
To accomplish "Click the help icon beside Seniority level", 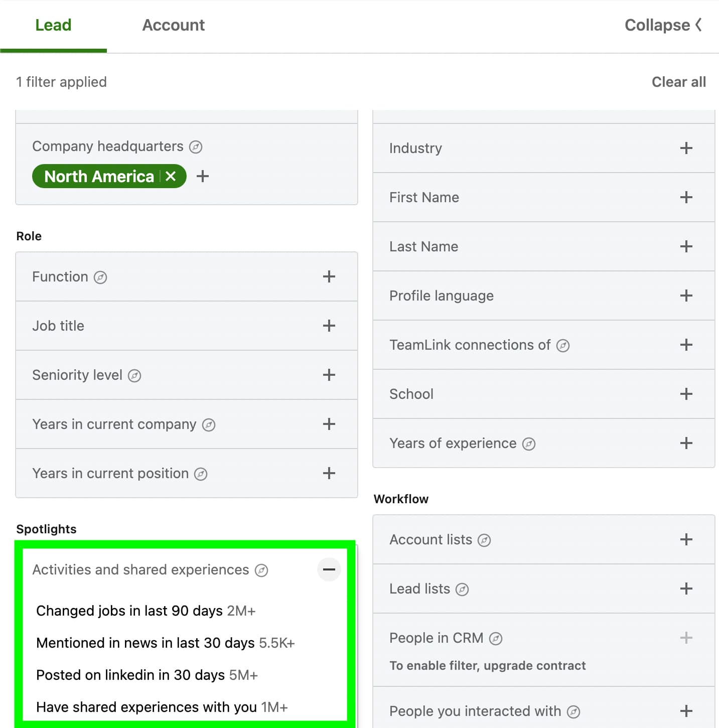I will tap(134, 375).
